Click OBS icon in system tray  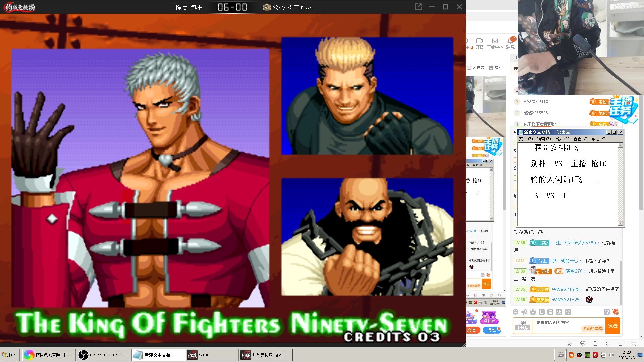click(x=579, y=355)
